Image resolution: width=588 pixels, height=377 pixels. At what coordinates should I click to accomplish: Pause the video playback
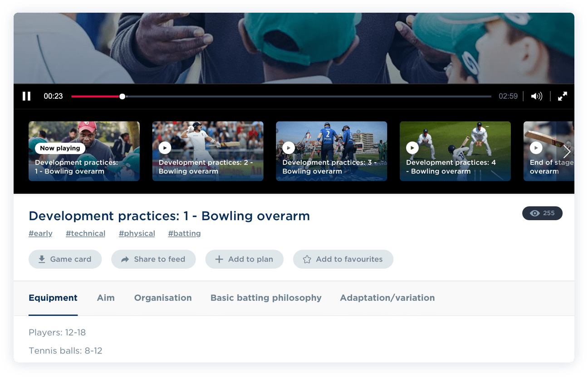coord(27,96)
